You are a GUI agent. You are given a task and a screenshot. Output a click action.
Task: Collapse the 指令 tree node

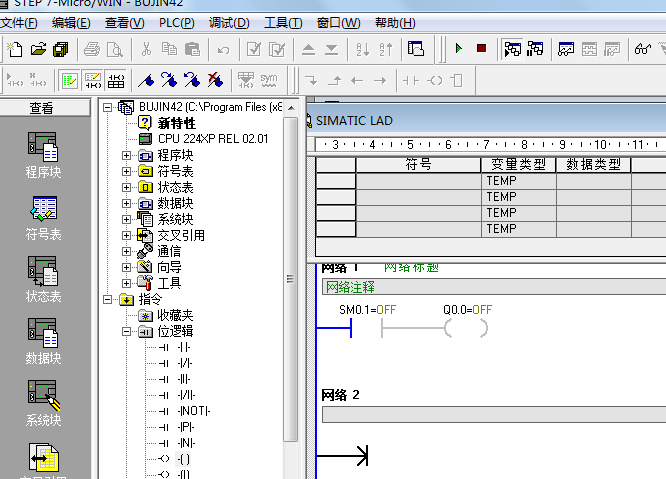click(x=108, y=299)
